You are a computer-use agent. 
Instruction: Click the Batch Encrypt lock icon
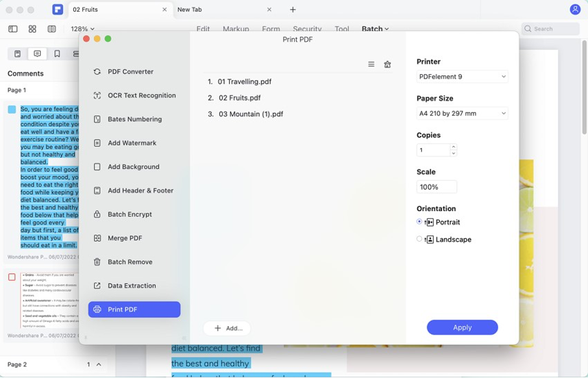(x=97, y=214)
